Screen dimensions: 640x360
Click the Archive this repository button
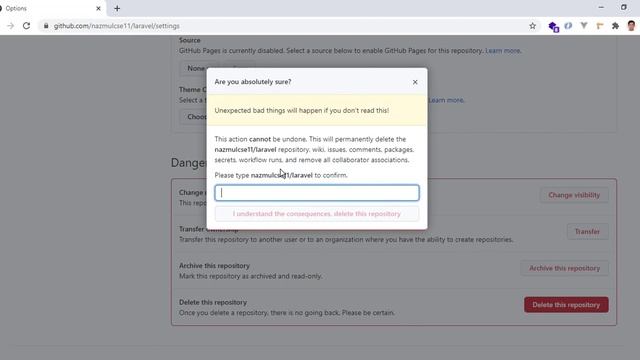[x=564, y=268]
